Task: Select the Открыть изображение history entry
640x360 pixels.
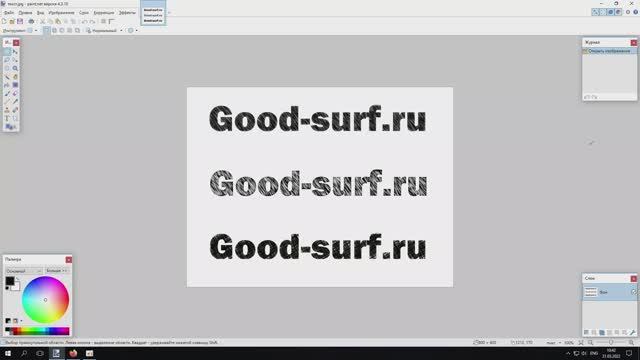Action: [x=609, y=51]
